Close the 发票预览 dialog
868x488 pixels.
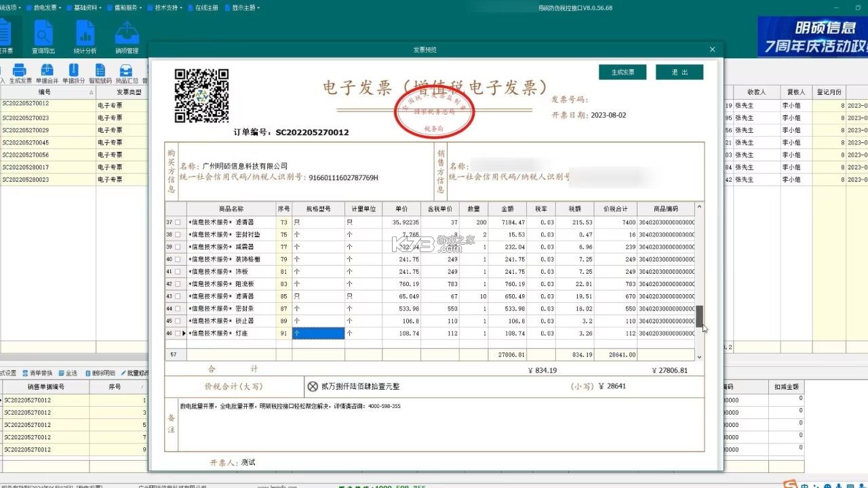pos(712,49)
